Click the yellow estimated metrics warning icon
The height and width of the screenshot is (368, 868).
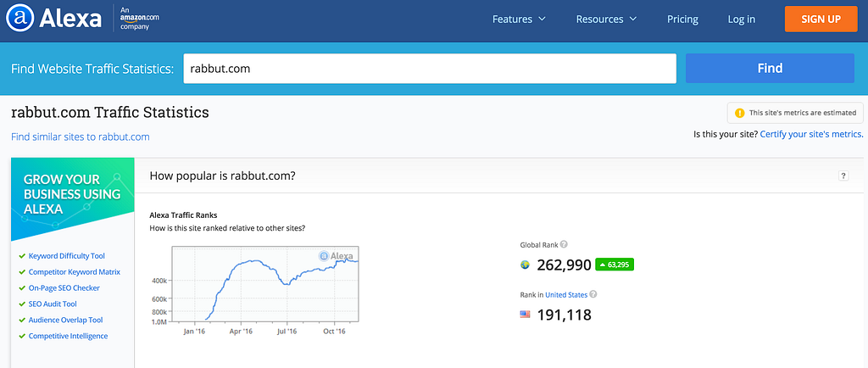[739, 113]
